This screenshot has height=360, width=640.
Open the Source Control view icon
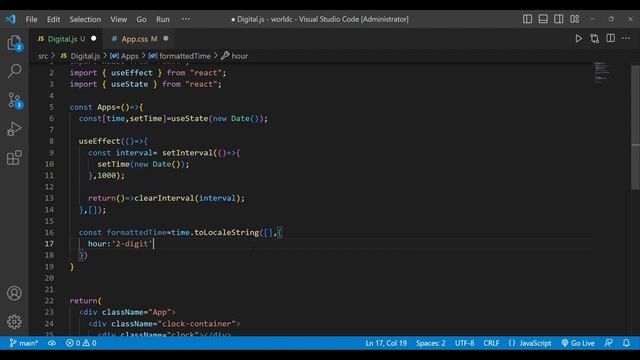point(15,100)
